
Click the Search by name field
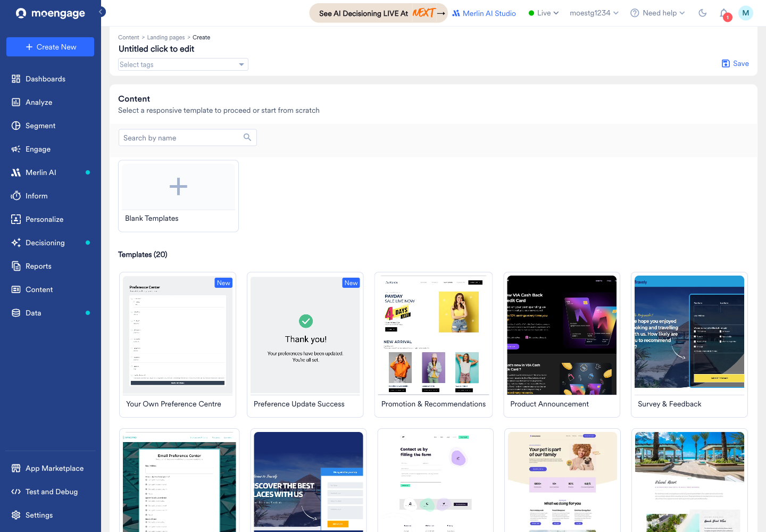pos(187,137)
